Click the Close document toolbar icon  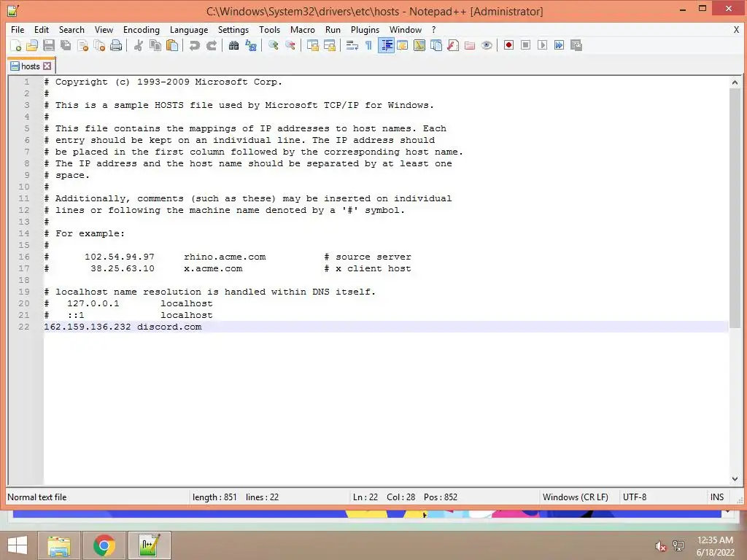point(83,45)
